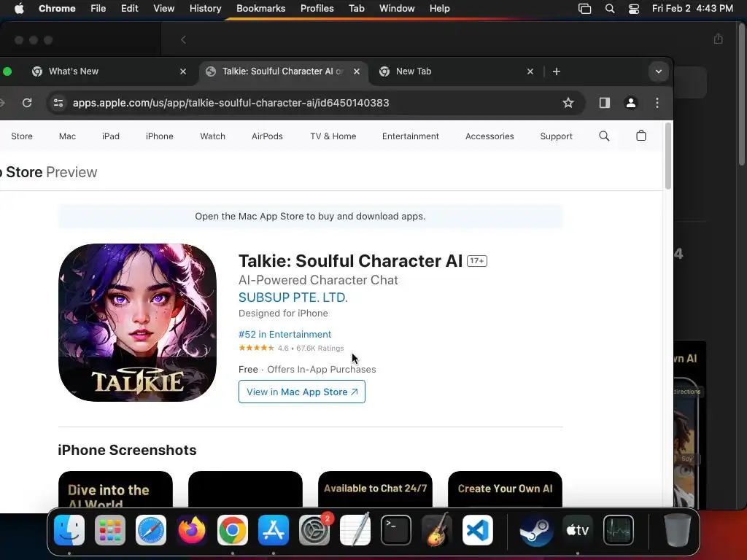
Task: Launch GarageBand from the Dock
Action: click(437, 530)
